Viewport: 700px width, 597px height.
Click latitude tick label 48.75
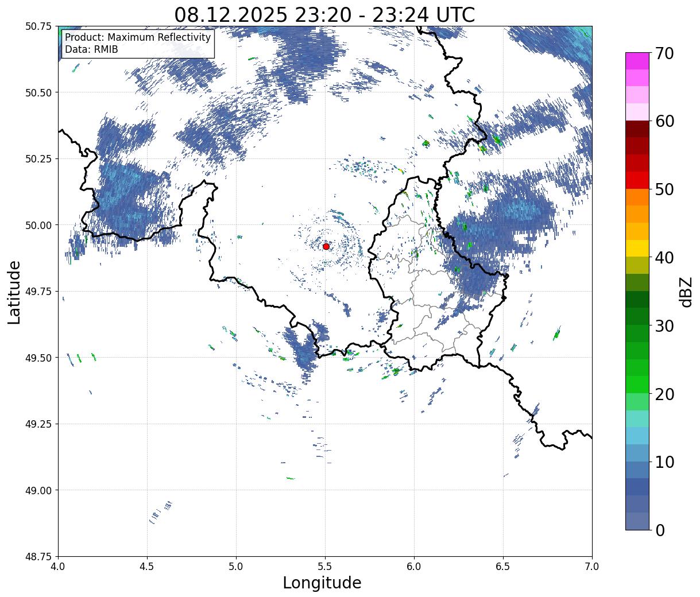pos(38,557)
